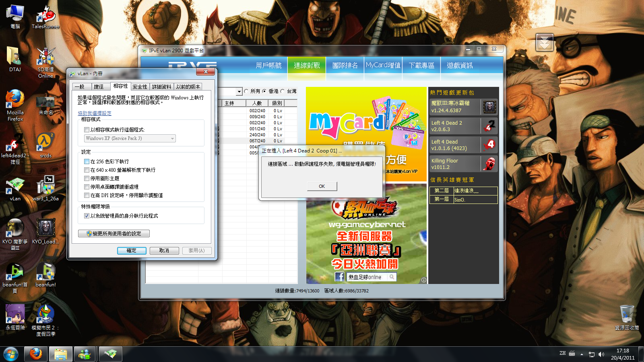Expand the Windows XP Service Pack 3 dropdown
Viewport: 644px width, 362px height.
pos(172,138)
